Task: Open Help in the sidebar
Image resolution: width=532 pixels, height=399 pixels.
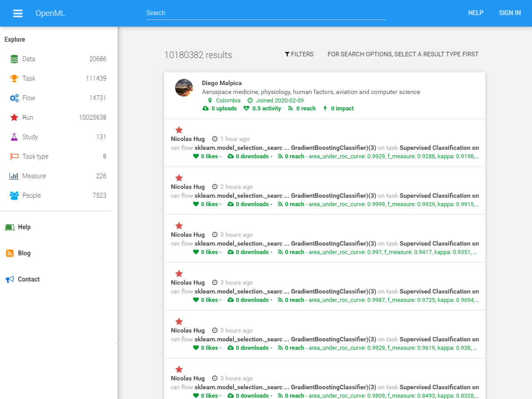Action: [x=24, y=227]
